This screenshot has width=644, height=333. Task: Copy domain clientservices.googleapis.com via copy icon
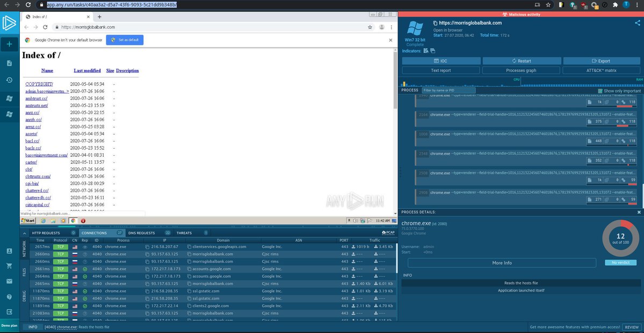190,247
